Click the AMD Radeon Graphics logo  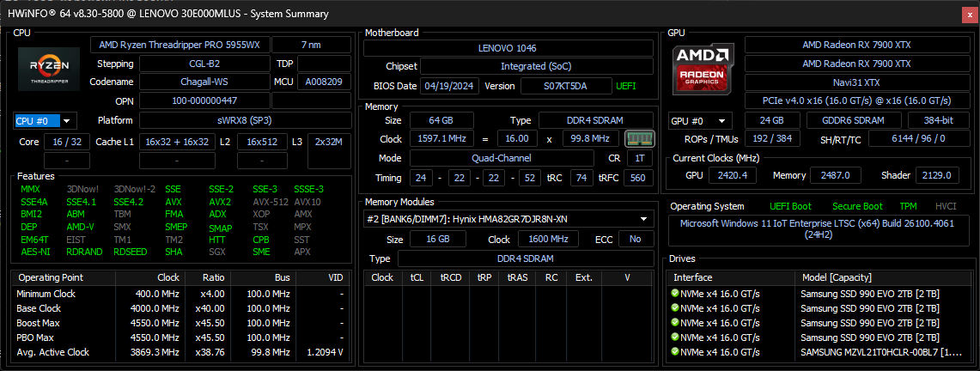(x=703, y=68)
